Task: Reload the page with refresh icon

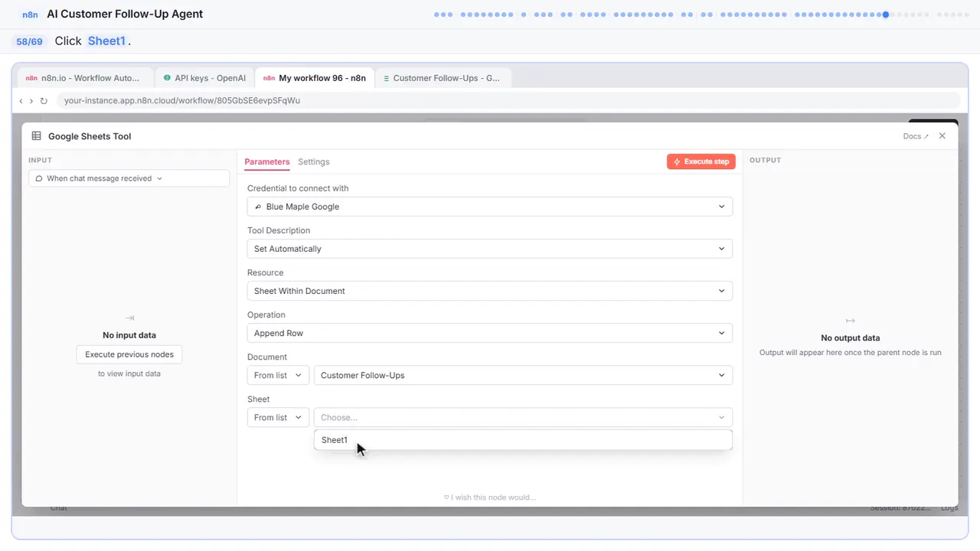Action: coord(44,100)
